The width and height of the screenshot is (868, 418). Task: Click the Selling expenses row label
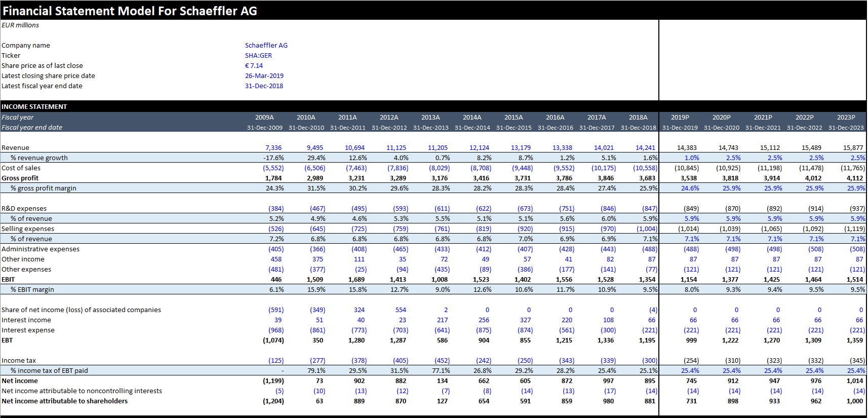pos(28,229)
